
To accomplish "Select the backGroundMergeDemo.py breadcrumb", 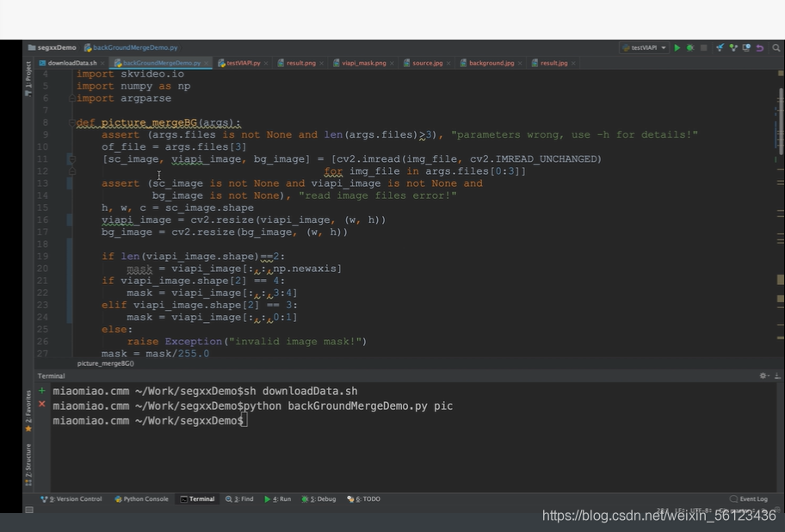I will (x=131, y=47).
